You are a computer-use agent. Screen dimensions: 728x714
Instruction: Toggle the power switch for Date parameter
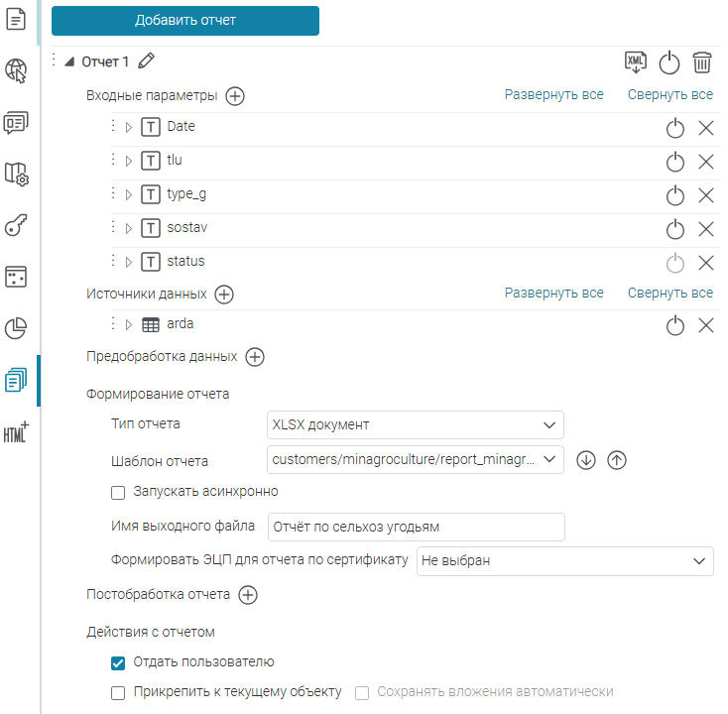coord(674,128)
